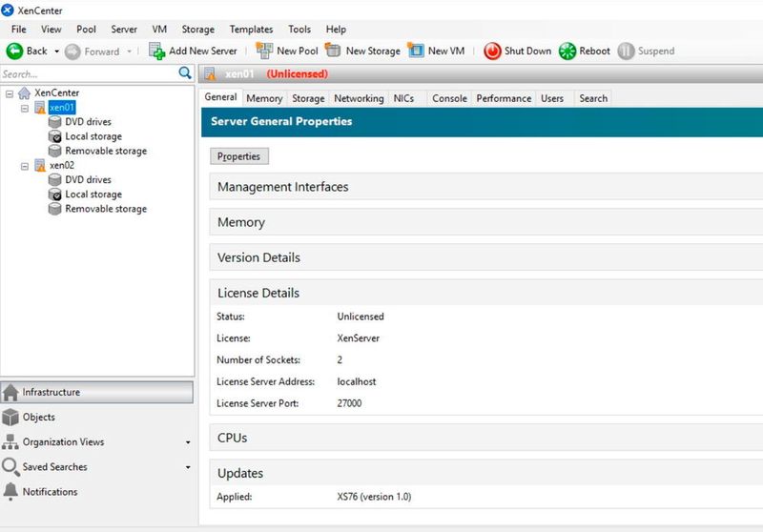Open Saved Searches dropdown arrow
763x532 pixels.
(188, 467)
